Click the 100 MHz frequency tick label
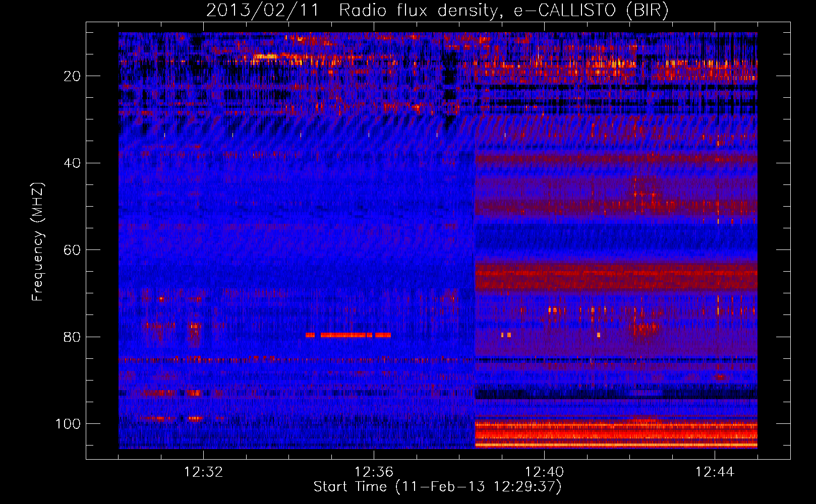 click(68, 424)
